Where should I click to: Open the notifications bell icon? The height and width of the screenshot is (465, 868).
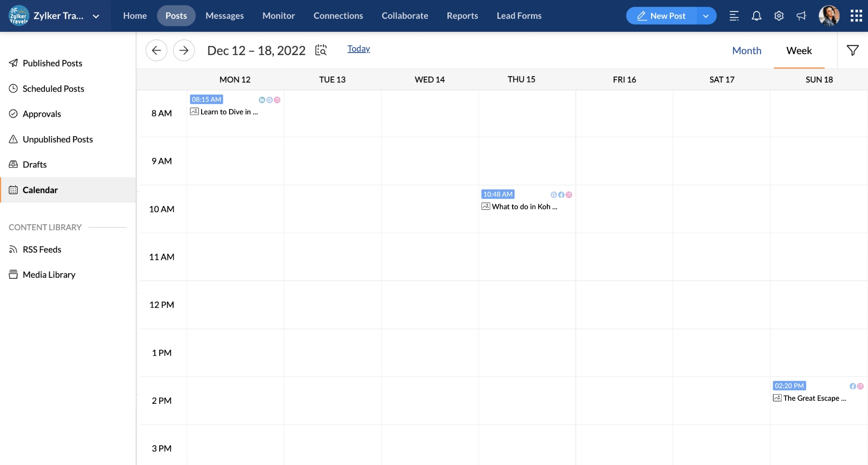coord(756,15)
